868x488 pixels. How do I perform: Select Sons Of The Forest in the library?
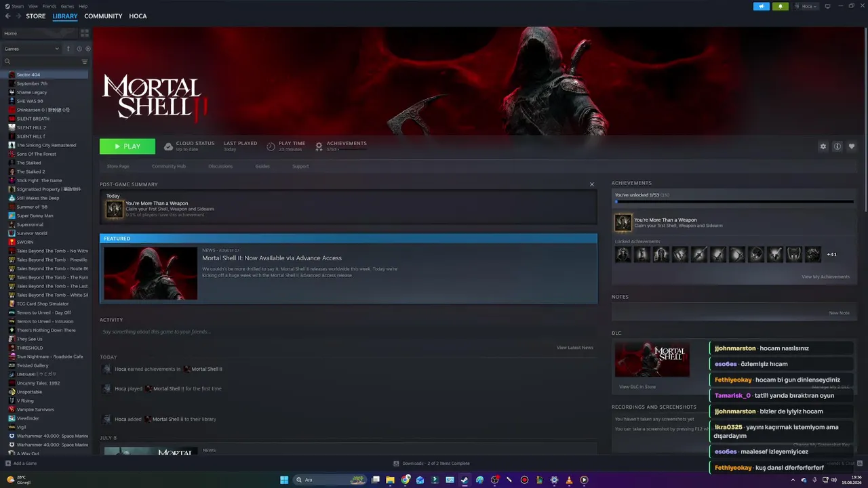coord(45,154)
